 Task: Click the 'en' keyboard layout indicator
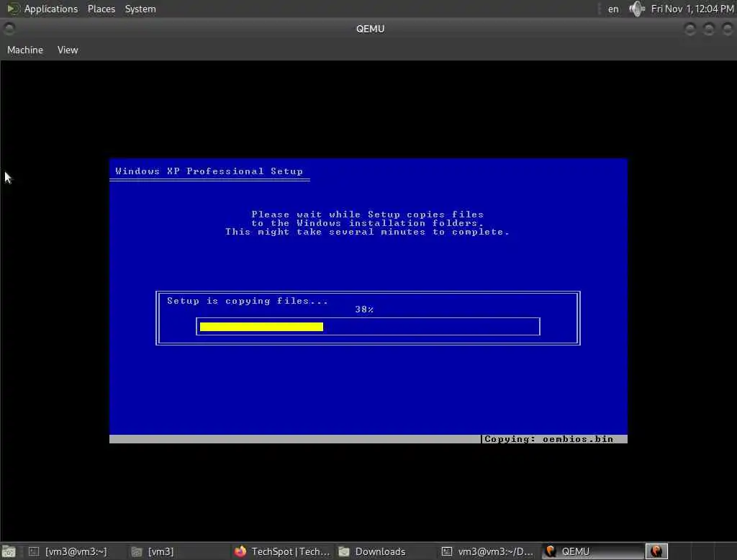(613, 9)
